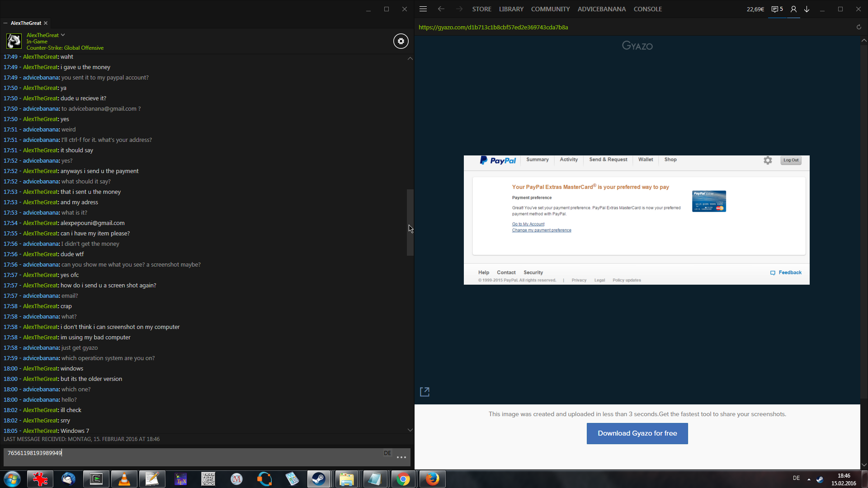Launch Firefox from the taskbar
Screen dimensions: 868x488
pyautogui.click(x=432, y=479)
